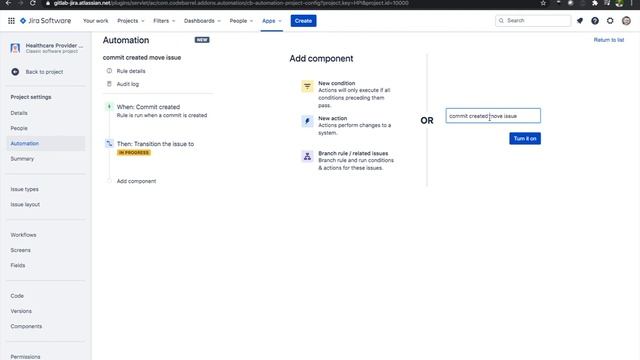Open the browser extensions puzzle icon
The image size is (640, 360).
(x=595, y=3)
